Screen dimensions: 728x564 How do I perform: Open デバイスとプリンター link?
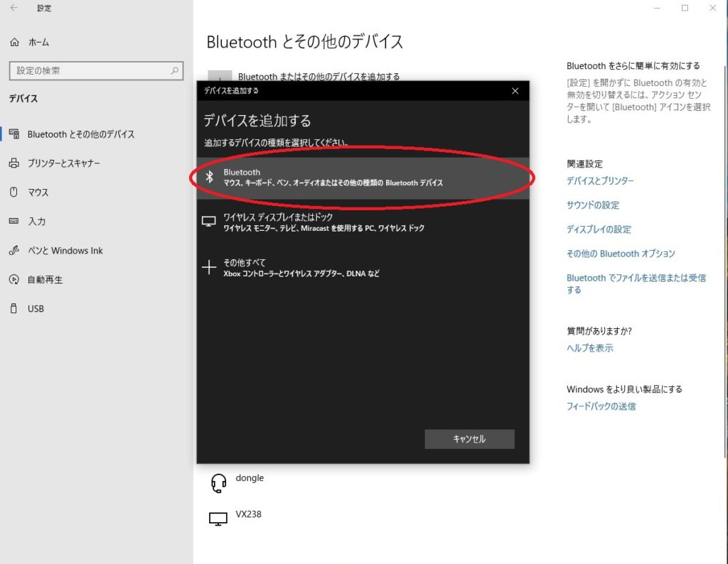click(x=600, y=181)
